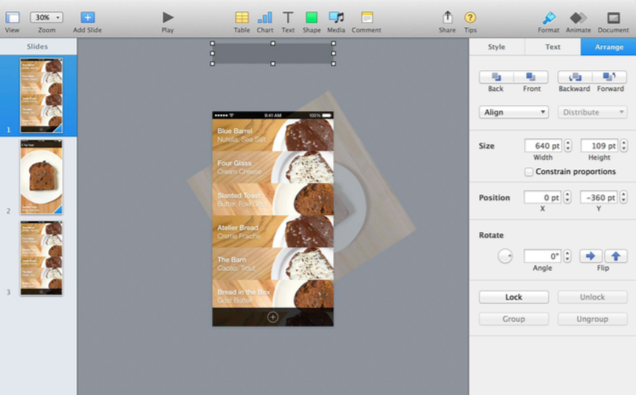Click the Height field showing 109 pt
Viewport: 636px width, 395px height.
[x=599, y=146]
